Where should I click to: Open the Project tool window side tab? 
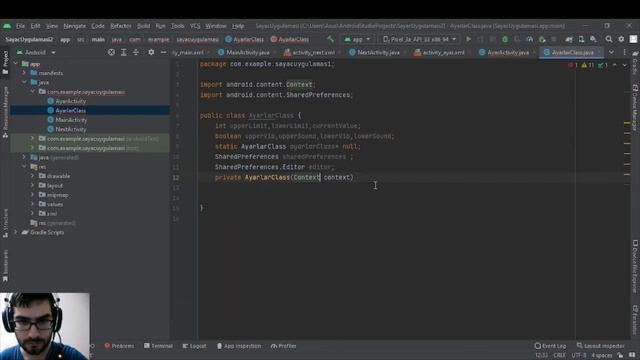(x=5, y=62)
